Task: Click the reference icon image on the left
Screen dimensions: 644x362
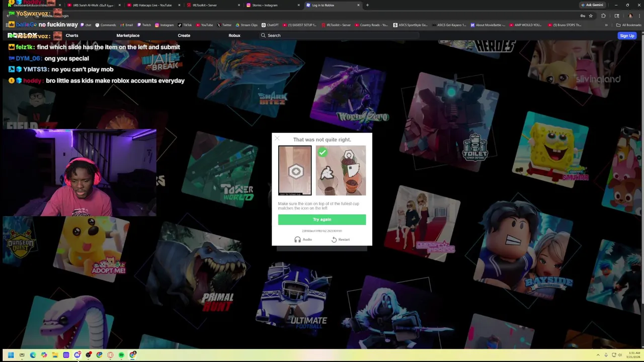Action: pos(295,170)
